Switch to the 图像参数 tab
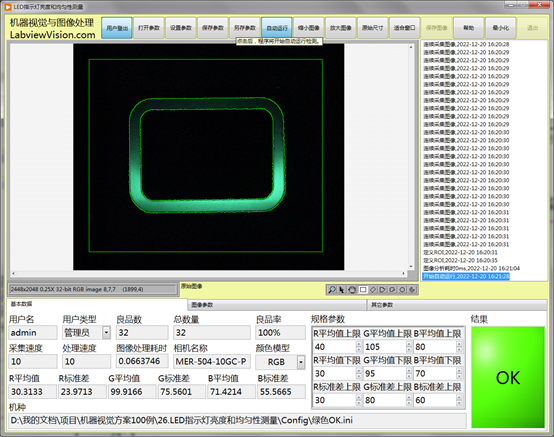Image resolution: width=554 pixels, height=437 pixels. (277, 305)
